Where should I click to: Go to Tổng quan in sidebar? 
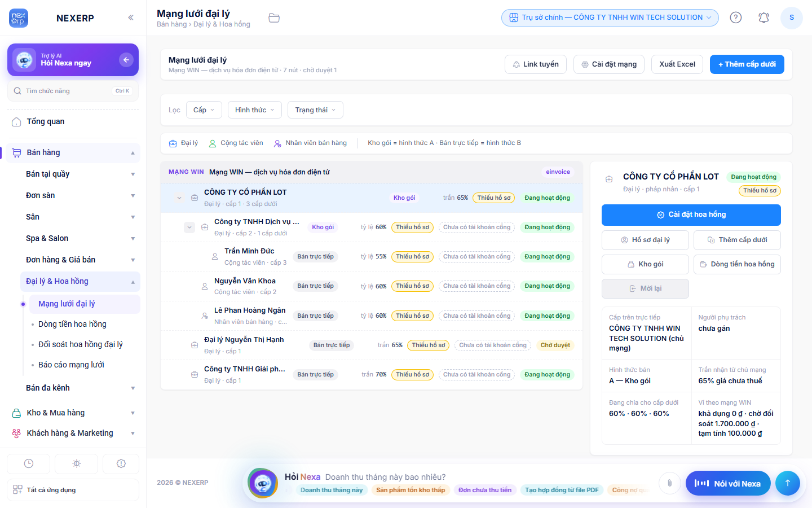(73, 122)
